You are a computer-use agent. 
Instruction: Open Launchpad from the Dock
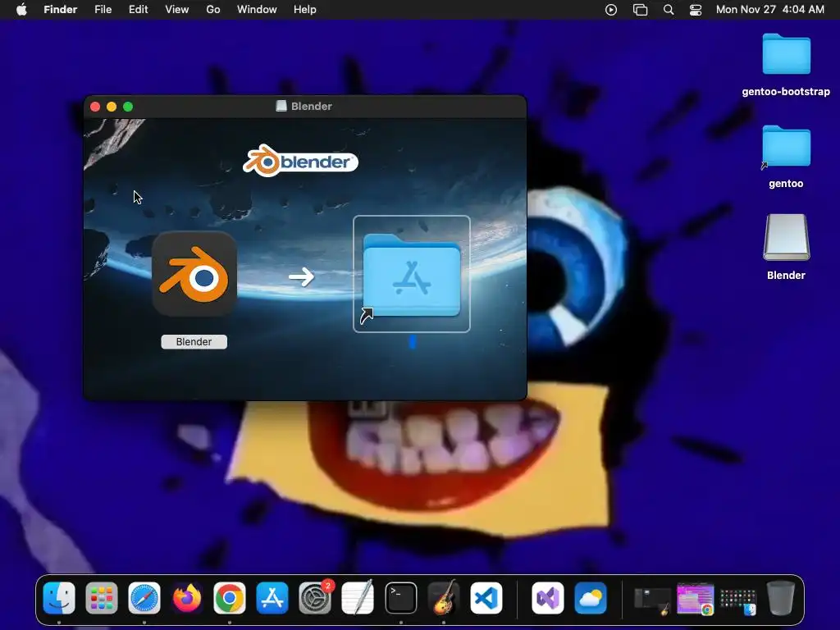tap(101, 598)
